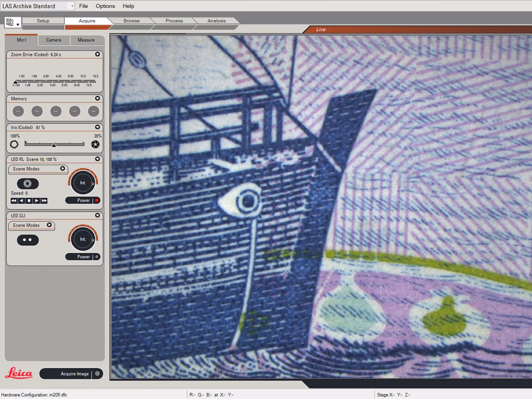Click the fourth Memory slot button
Viewport: 532px width, 399px height.
75,111
